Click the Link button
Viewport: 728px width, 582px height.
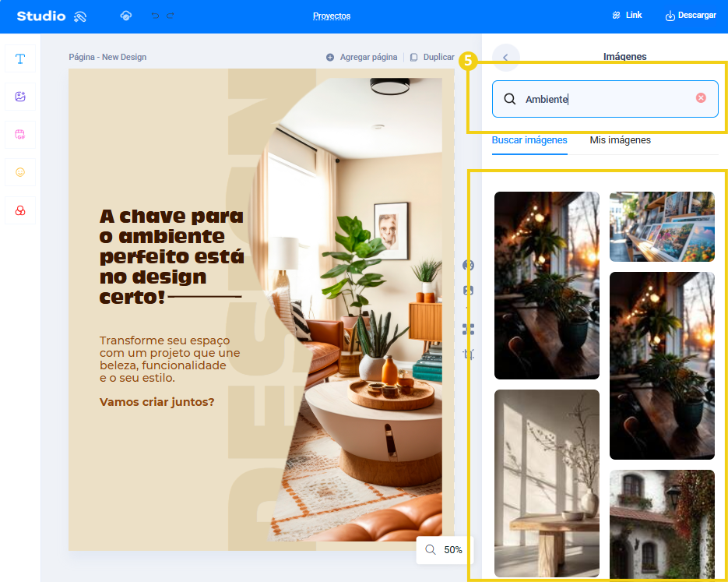[x=628, y=16]
